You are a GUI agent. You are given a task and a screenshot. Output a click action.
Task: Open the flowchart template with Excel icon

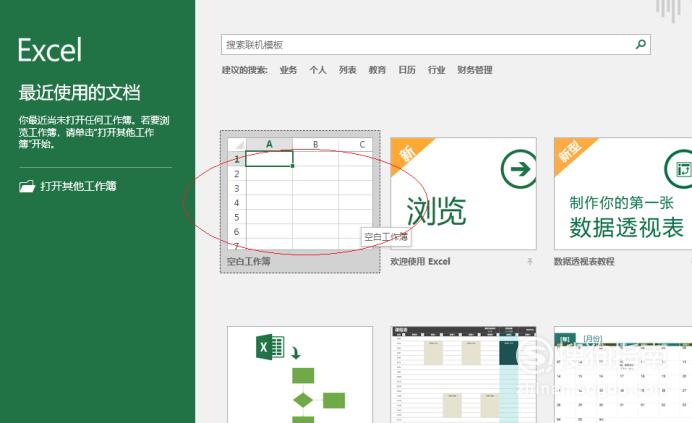tap(300, 374)
